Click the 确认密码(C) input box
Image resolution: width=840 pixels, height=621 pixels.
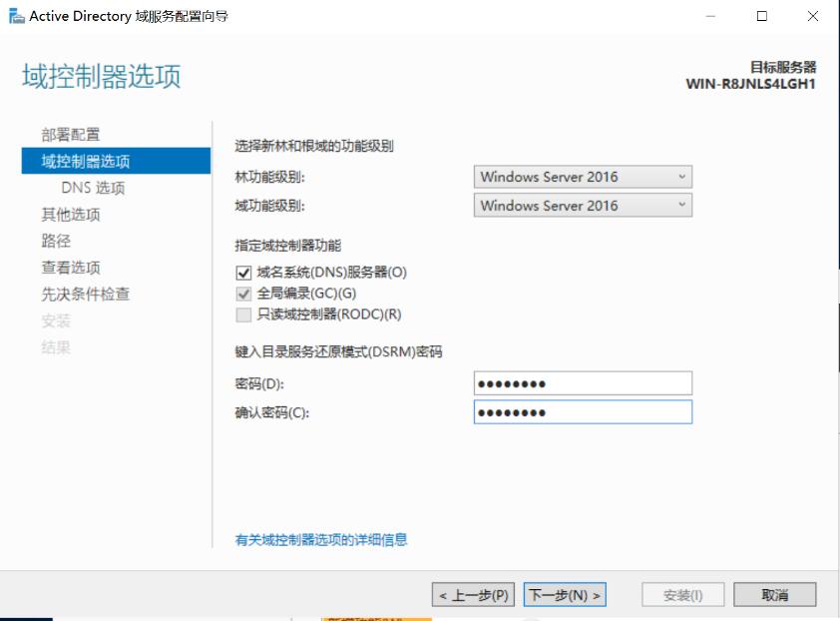(582, 411)
